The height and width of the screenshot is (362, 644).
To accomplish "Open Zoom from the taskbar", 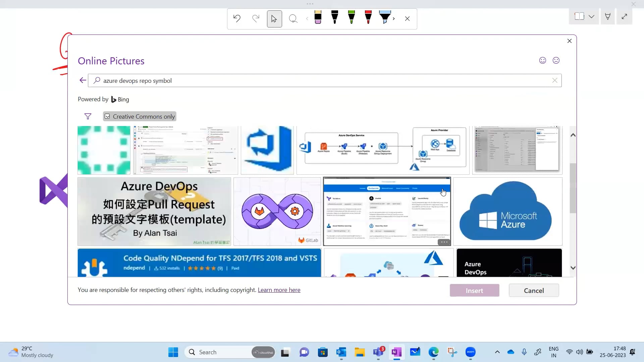I will click(470, 352).
